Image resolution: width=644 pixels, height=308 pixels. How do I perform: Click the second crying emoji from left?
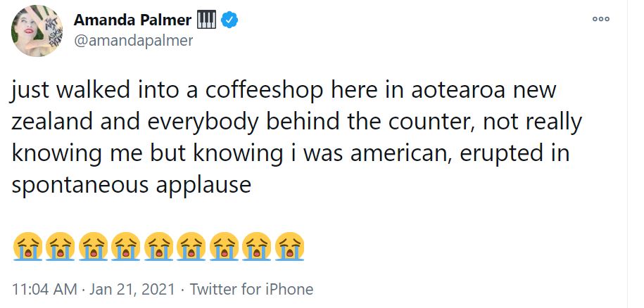click(x=59, y=247)
